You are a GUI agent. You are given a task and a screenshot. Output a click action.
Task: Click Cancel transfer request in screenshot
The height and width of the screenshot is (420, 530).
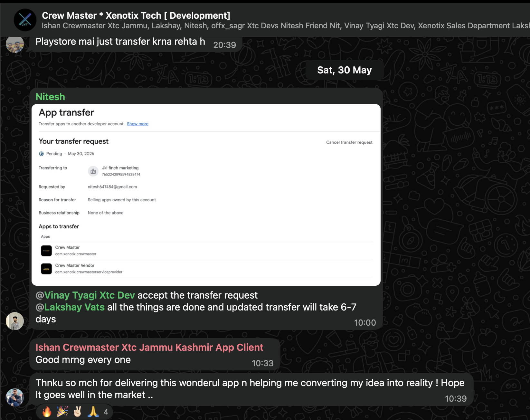click(349, 142)
